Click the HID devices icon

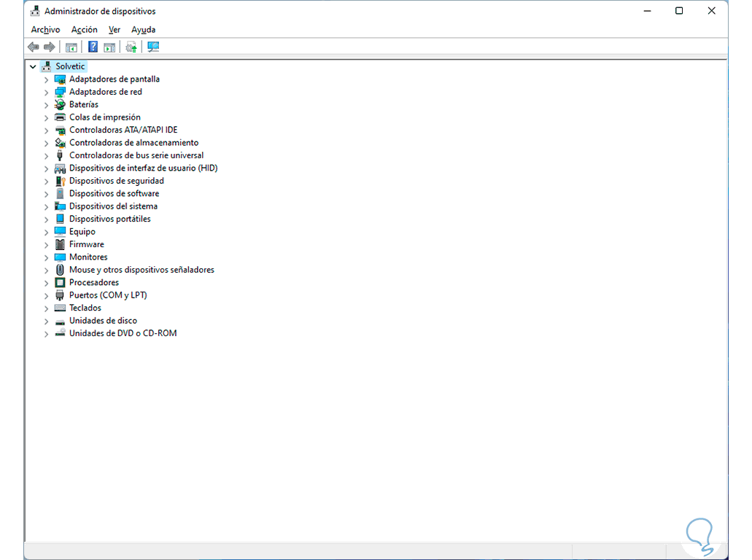point(60,168)
